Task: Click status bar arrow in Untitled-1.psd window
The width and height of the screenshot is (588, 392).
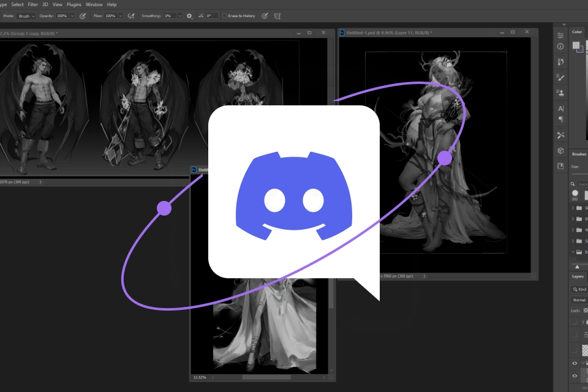Action: (424, 276)
